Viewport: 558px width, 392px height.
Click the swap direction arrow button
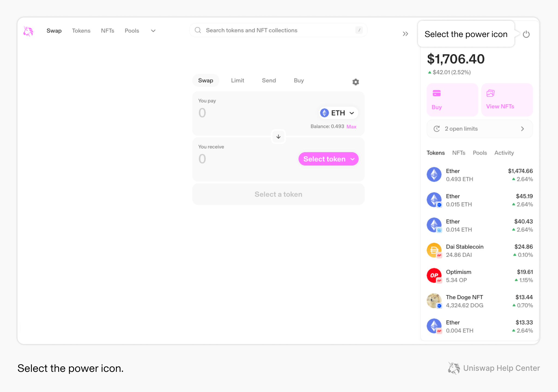point(278,137)
